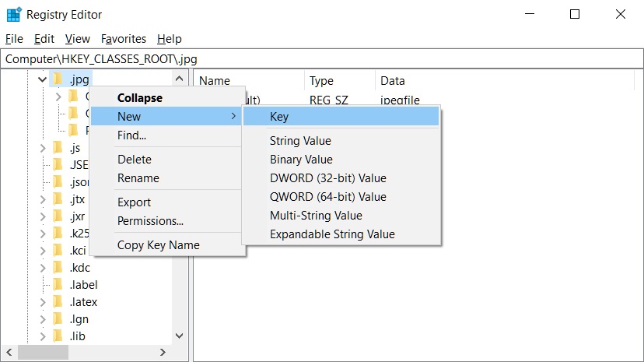Viewport: 644px width, 362px height.
Task: Select the .kdc key text
Action: click(79, 268)
